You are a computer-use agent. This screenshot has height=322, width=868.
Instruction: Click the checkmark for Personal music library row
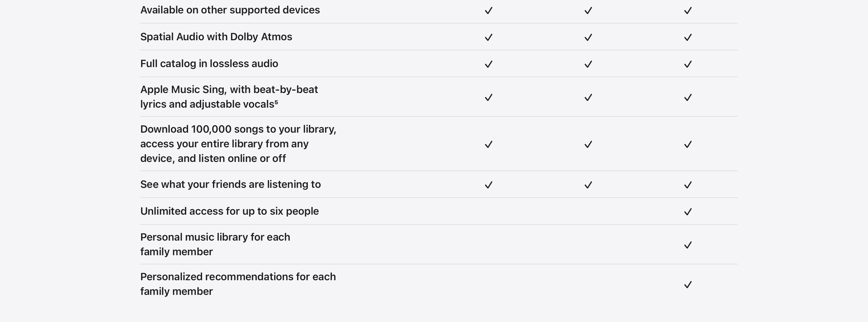pyautogui.click(x=688, y=245)
